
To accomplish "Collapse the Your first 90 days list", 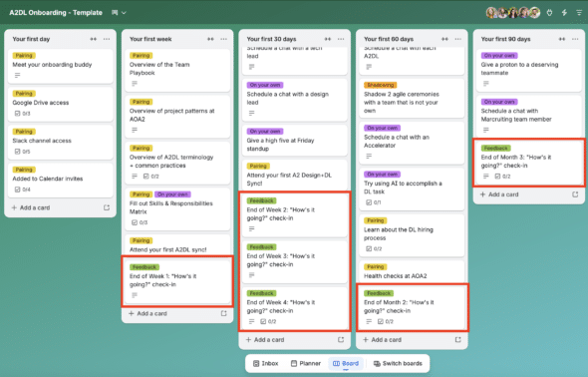I will point(562,39).
